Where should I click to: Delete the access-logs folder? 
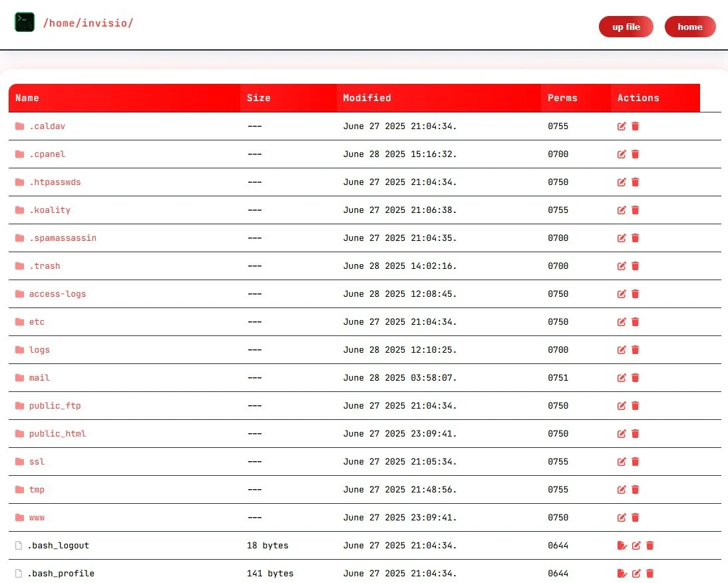pyautogui.click(x=636, y=293)
